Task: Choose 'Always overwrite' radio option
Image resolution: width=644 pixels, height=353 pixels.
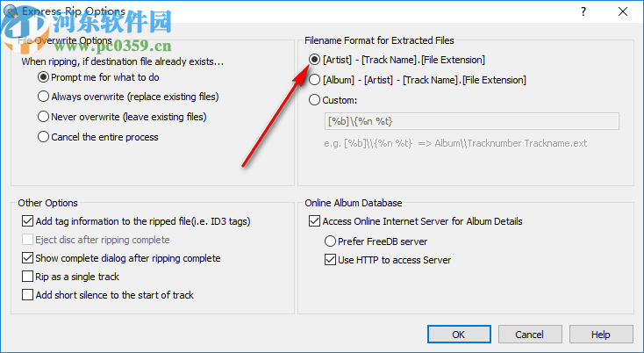Action: pyautogui.click(x=44, y=97)
